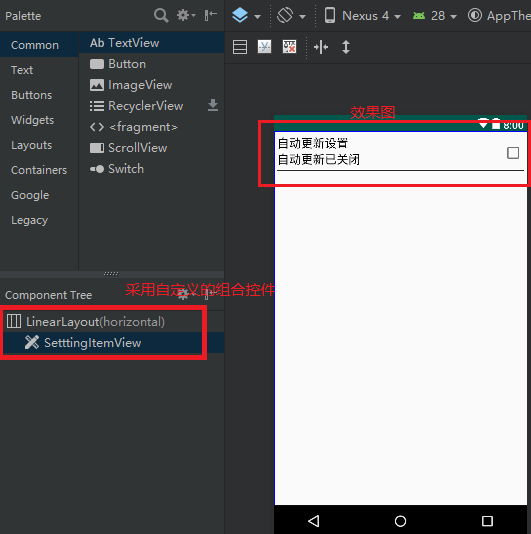Select the Google palette category
This screenshot has height=534, width=531.
[x=39, y=195]
